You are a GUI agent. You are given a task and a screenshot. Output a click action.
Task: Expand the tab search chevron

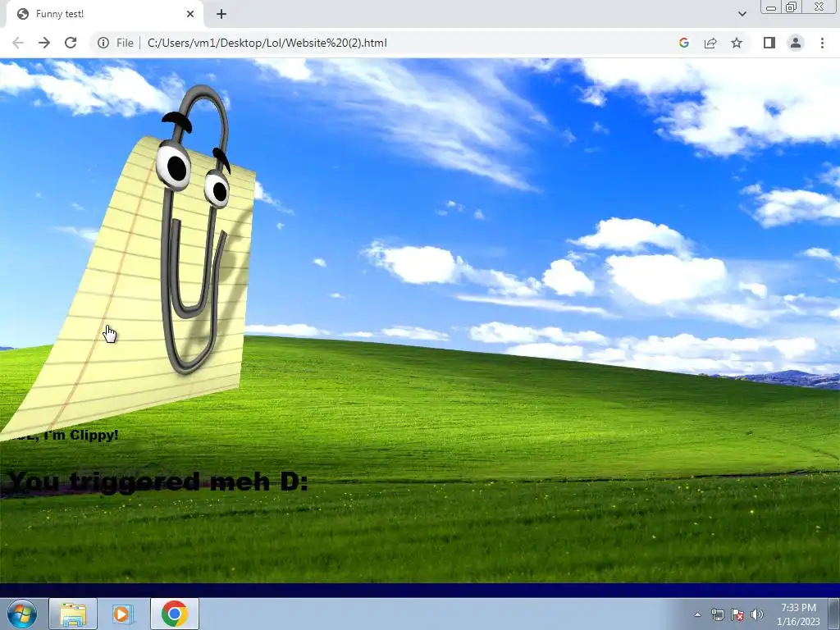[x=742, y=14]
